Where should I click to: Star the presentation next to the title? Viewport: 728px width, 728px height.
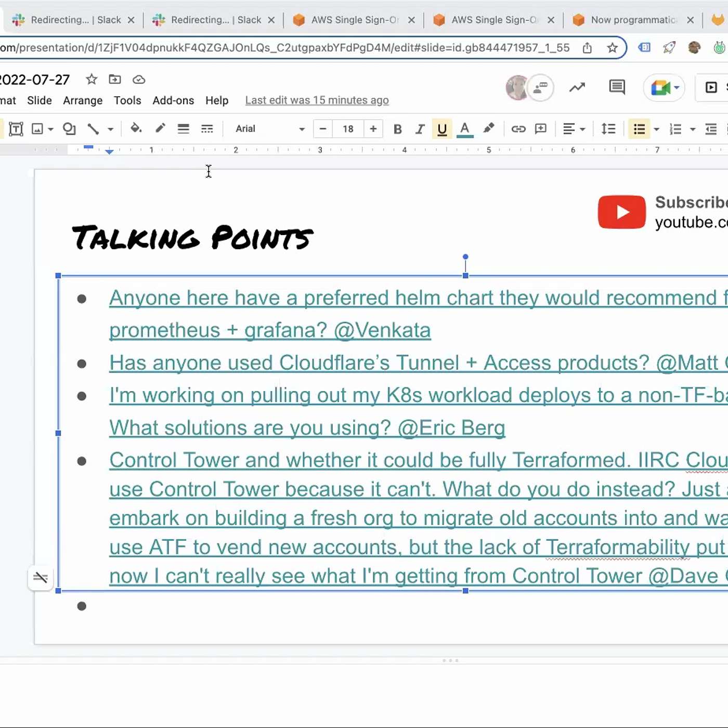pyautogui.click(x=92, y=80)
